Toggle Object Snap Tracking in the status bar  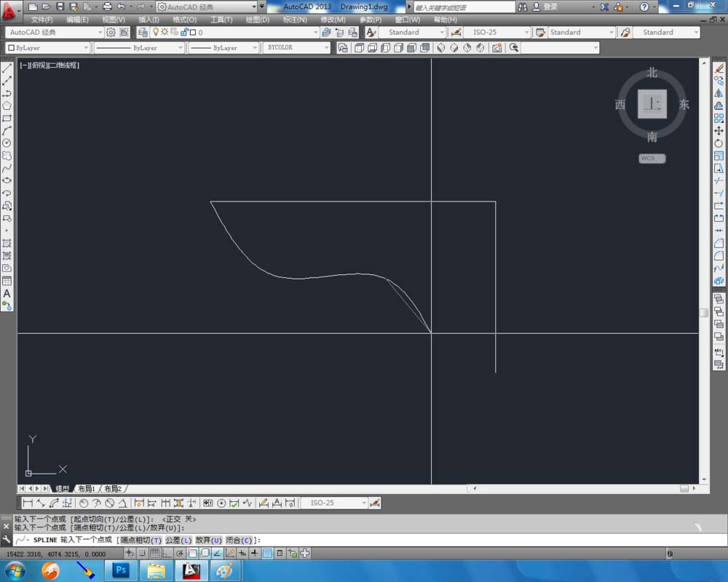[217, 553]
